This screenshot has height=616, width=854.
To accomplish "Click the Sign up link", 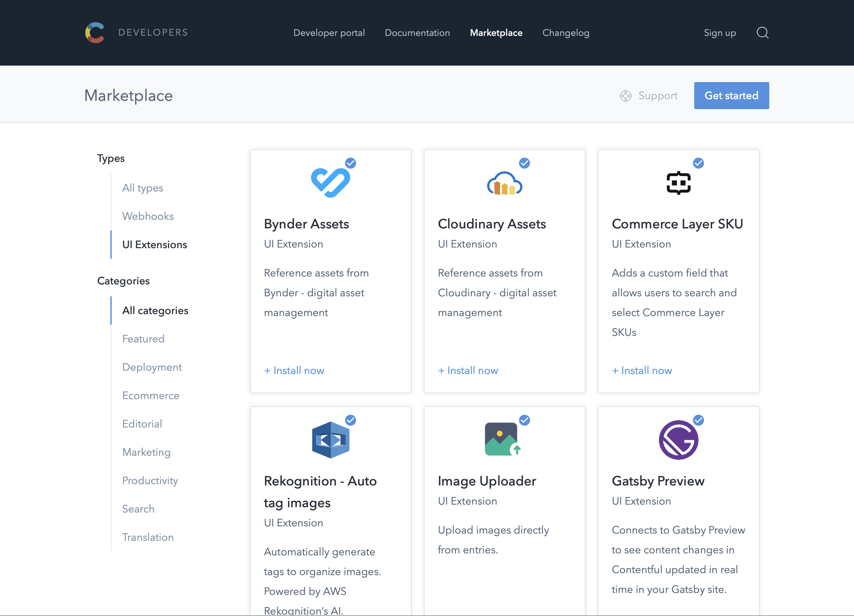I will [x=720, y=33].
